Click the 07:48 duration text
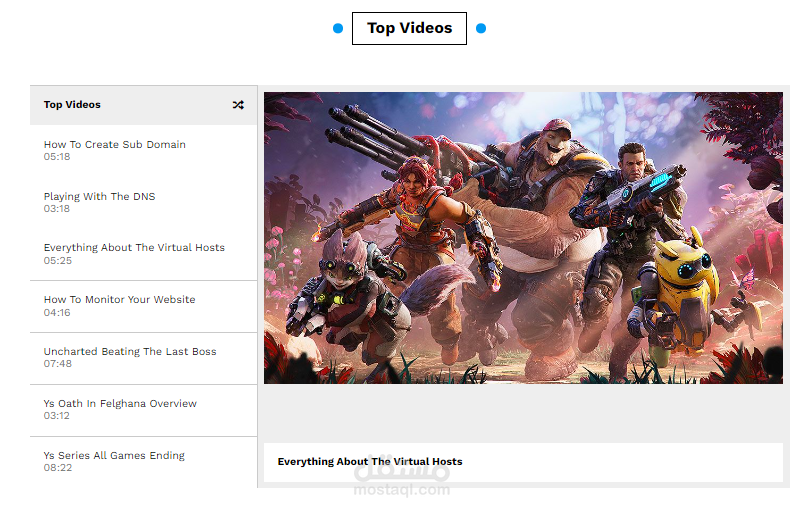 [57, 364]
